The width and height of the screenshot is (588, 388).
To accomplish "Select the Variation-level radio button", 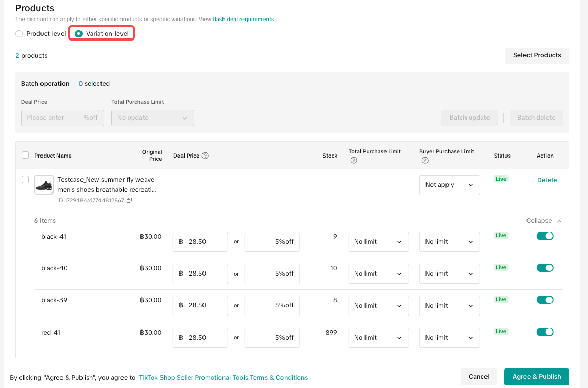I will (x=79, y=34).
